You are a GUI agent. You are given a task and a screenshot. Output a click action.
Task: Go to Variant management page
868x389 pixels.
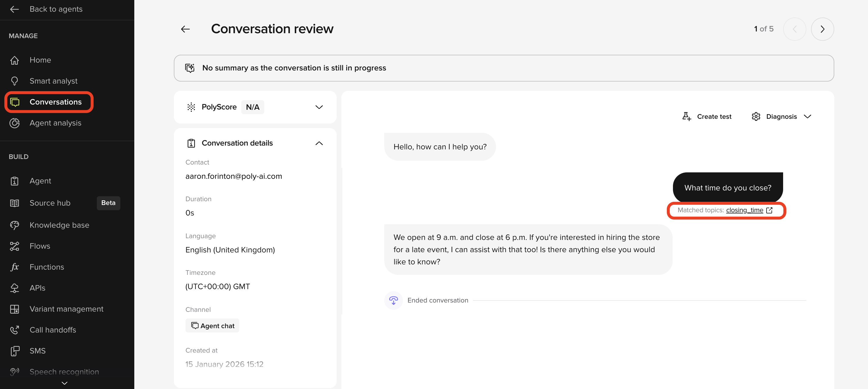[x=66, y=309]
